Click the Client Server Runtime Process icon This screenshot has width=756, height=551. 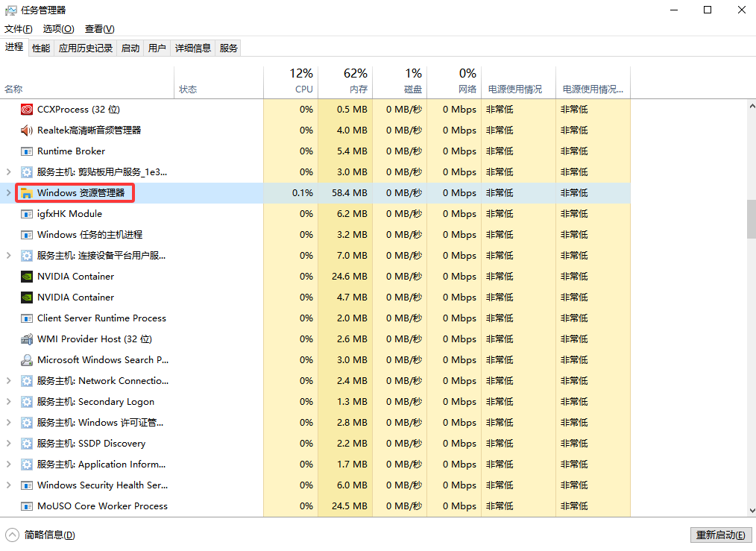(27, 318)
